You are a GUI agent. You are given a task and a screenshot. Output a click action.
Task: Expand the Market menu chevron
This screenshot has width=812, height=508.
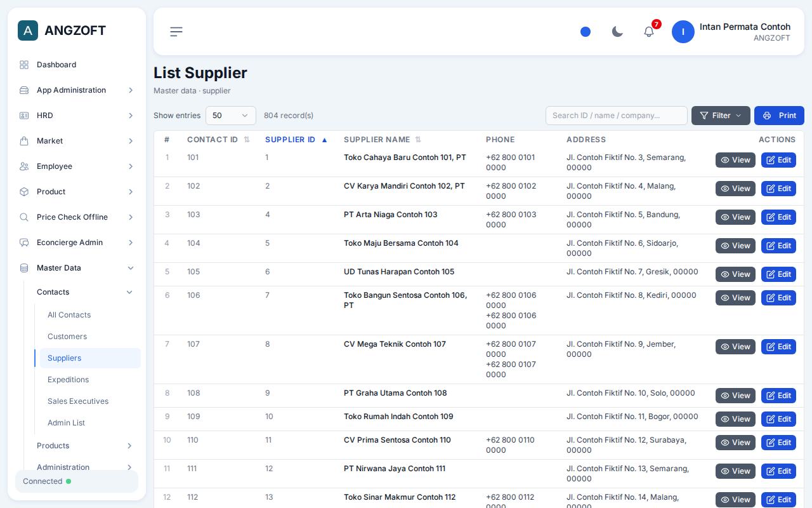pos(131,141)
